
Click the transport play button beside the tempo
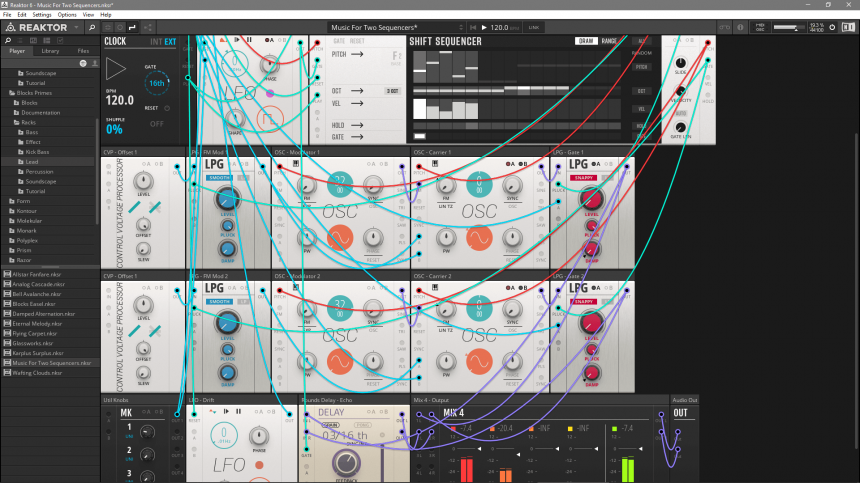coord(484,27)
